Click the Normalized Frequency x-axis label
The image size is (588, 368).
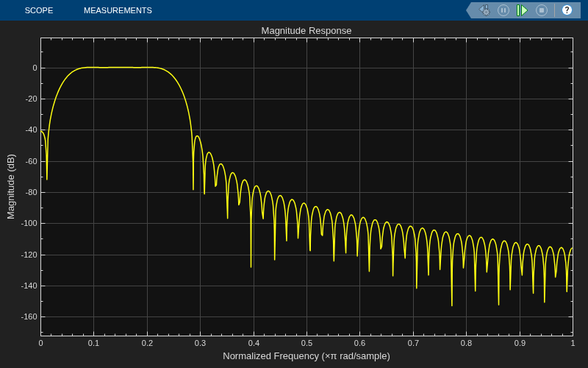point(306,356)
